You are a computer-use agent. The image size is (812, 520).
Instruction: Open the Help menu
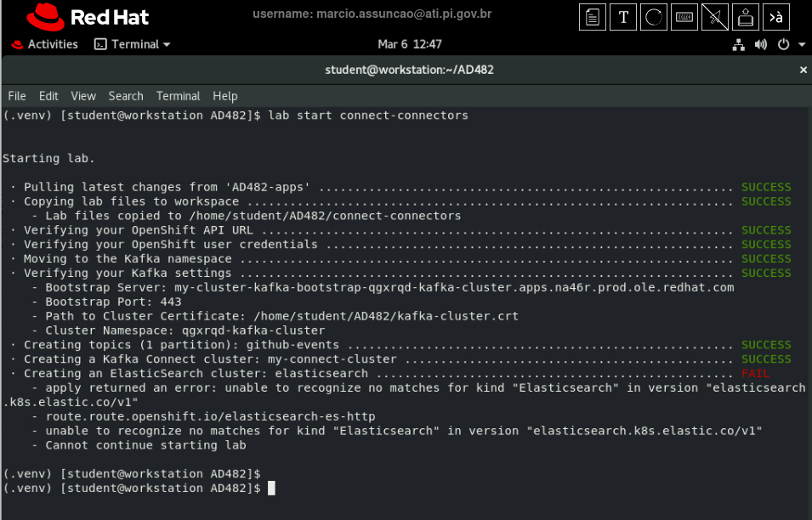(225, 96)
